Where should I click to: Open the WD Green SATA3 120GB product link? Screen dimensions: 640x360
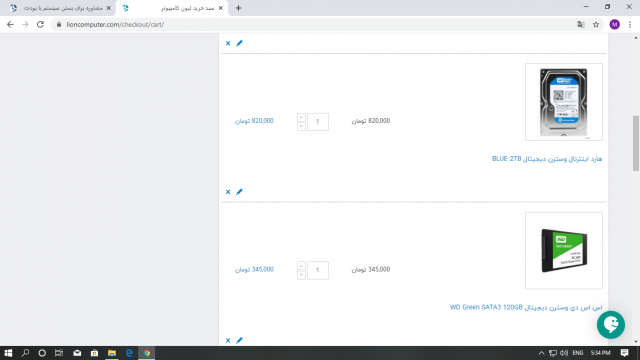click(526, 307)
